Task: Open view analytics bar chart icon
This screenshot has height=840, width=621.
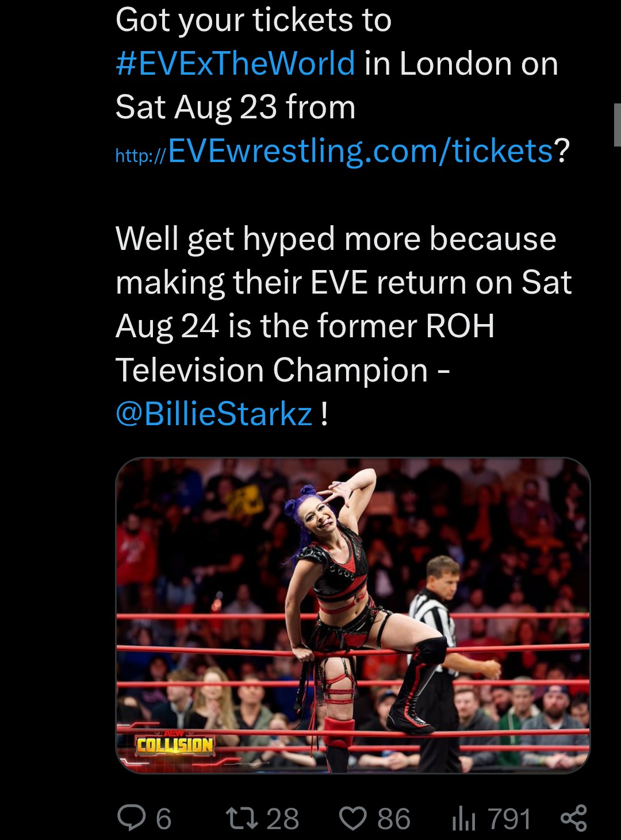Action: pos(463,818)
